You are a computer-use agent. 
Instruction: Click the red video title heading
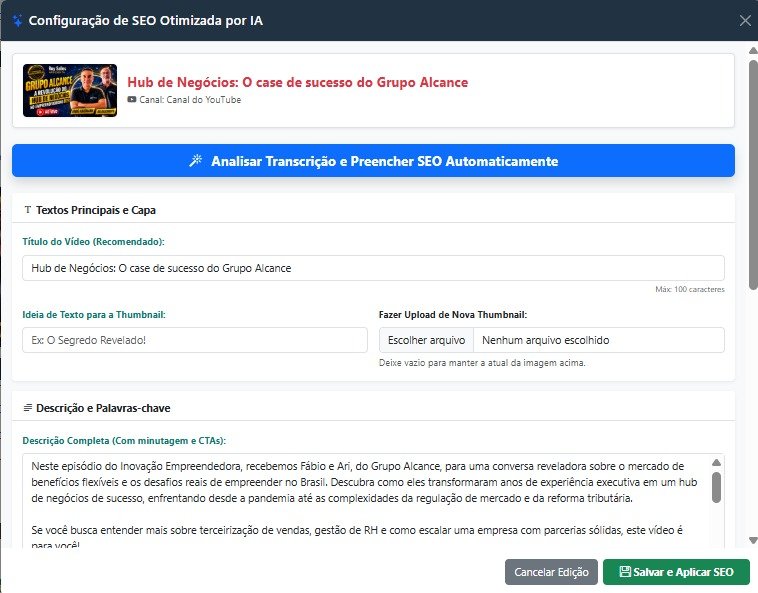297,82
